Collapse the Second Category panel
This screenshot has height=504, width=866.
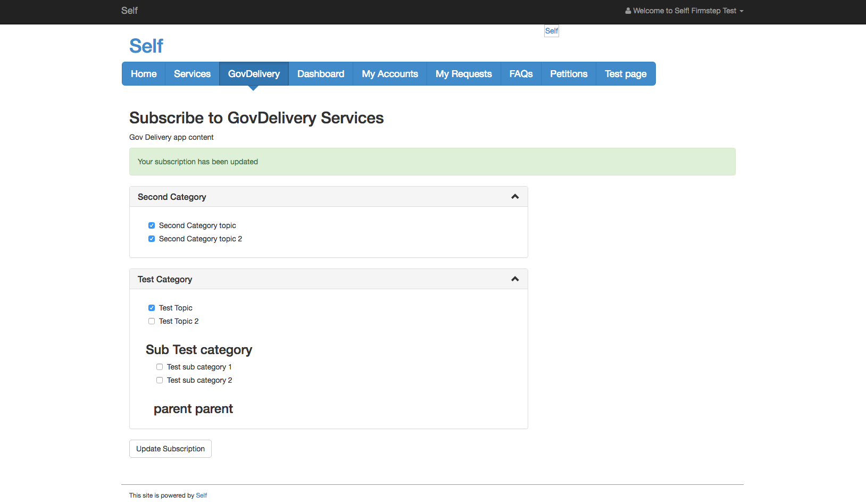[514, 196]
